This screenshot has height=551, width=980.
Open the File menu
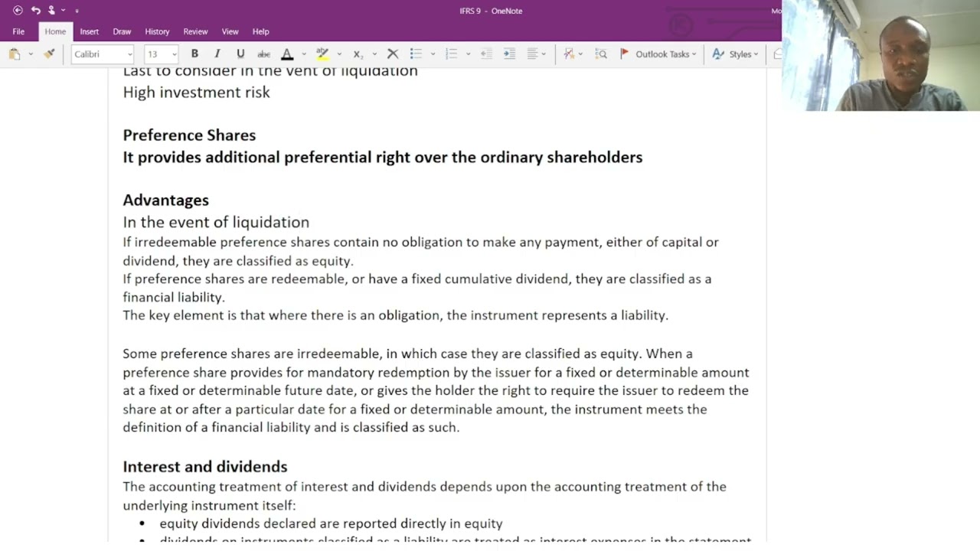(x=18, y=31)
